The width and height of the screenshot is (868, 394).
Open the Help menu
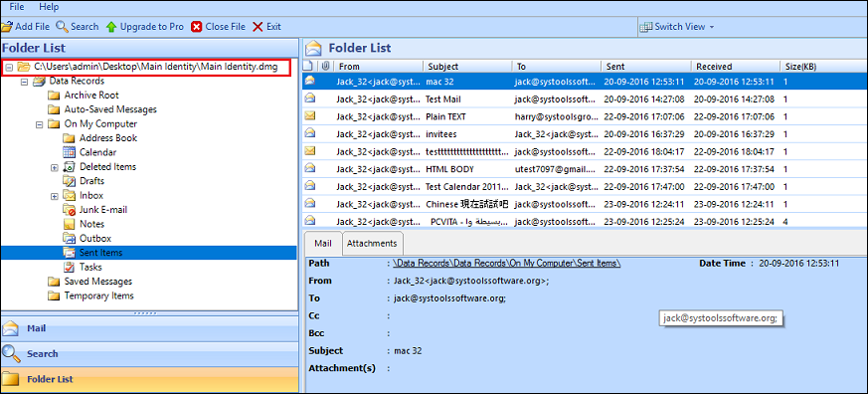click(x=49, y=8)
